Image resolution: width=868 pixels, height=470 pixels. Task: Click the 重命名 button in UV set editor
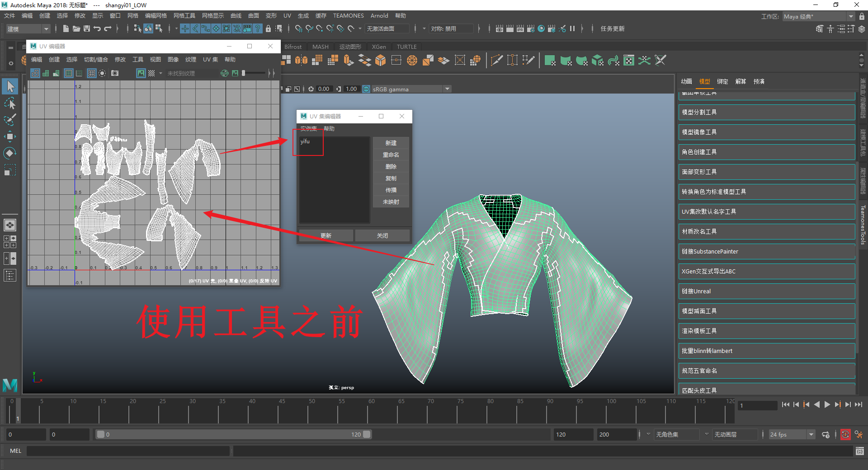click(x=391, y=155)
